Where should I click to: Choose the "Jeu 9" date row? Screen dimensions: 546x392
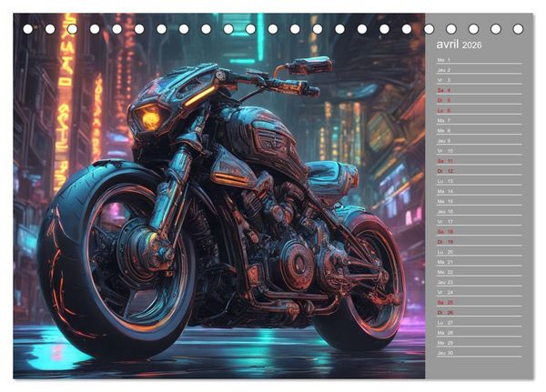tap(480, 141)
